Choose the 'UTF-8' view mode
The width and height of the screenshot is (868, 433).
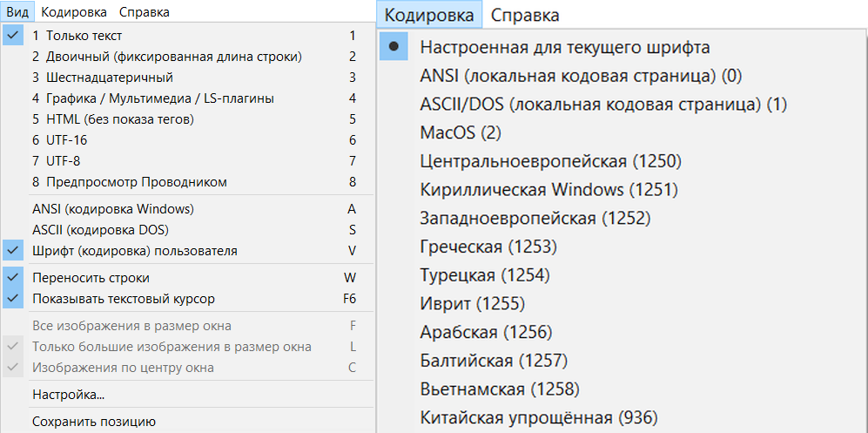(x=188, y=161)
